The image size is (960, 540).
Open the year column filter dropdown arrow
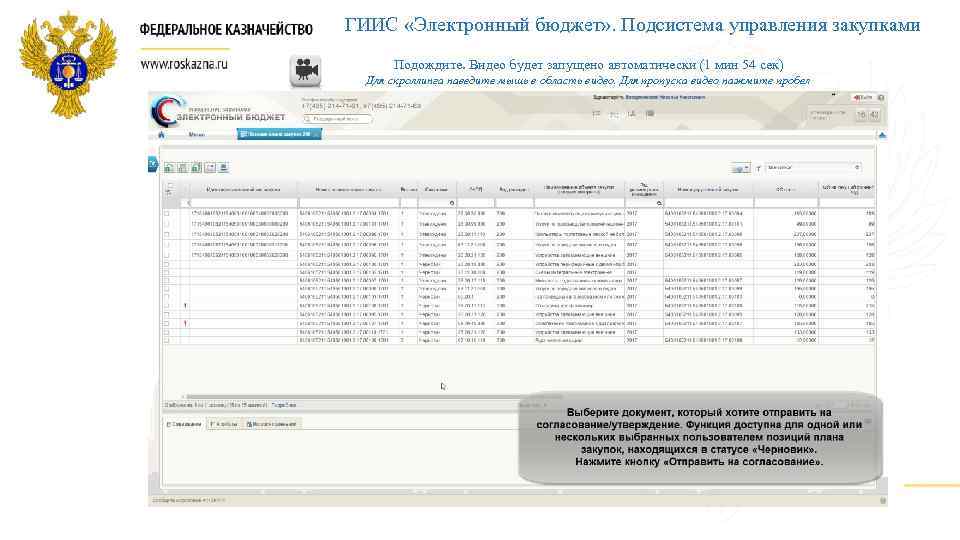(659, 203)
